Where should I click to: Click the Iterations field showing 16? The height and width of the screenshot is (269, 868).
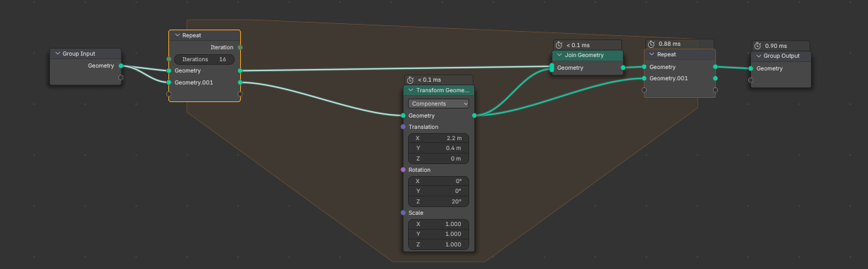204,59
